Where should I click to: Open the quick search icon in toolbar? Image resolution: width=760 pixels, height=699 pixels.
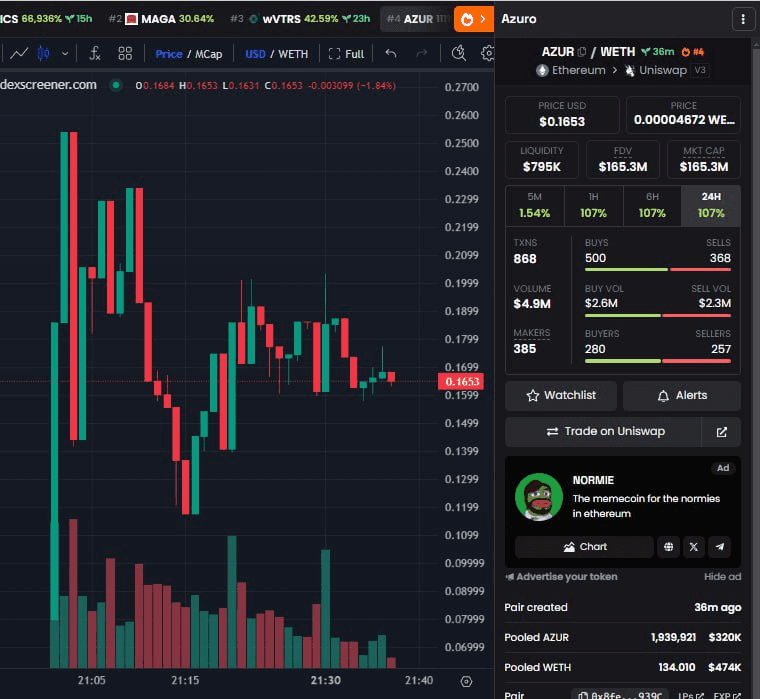click(x=459, y=53)
